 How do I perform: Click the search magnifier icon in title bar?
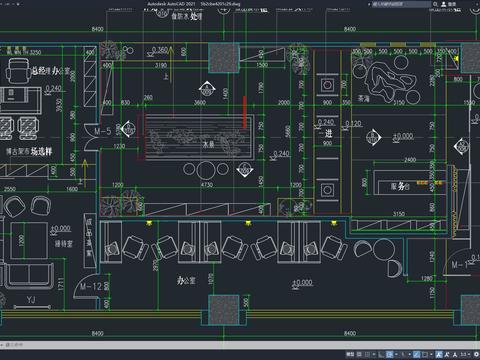pos(435,4)
